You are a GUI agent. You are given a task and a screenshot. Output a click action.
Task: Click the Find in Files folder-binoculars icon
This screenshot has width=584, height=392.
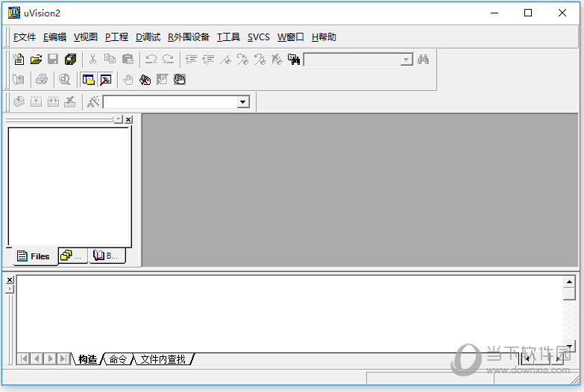(x=294, y=59)
